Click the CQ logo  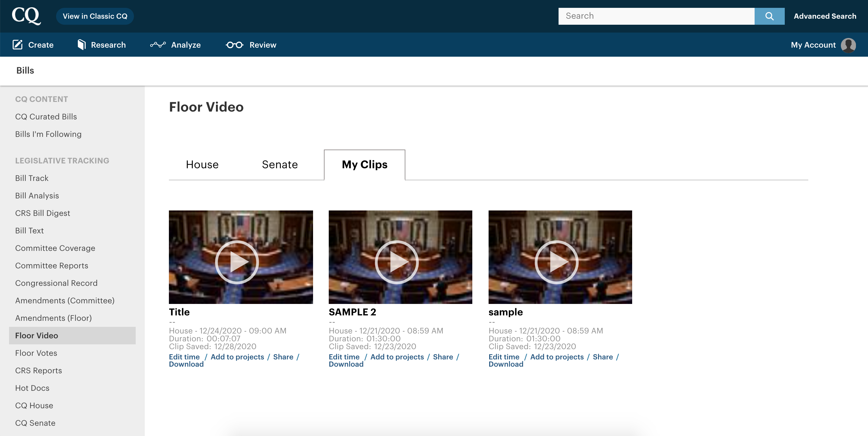click(x=26, y=16)
